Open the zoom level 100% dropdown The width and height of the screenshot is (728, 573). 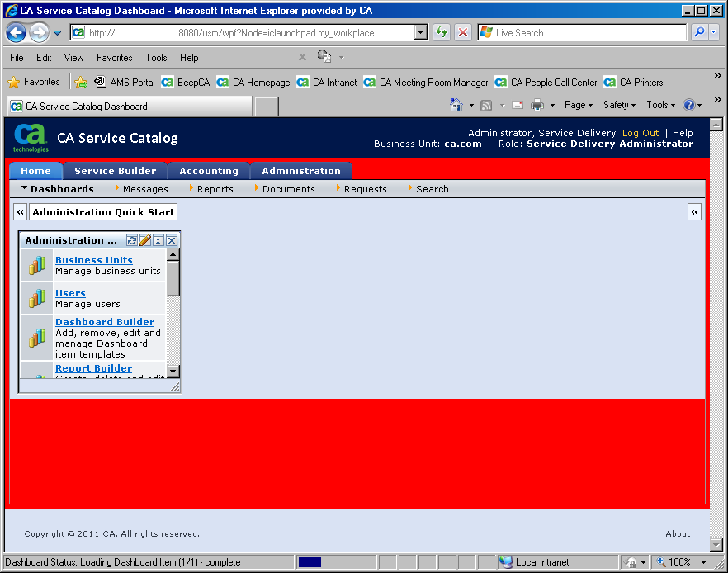pos(704,562)
